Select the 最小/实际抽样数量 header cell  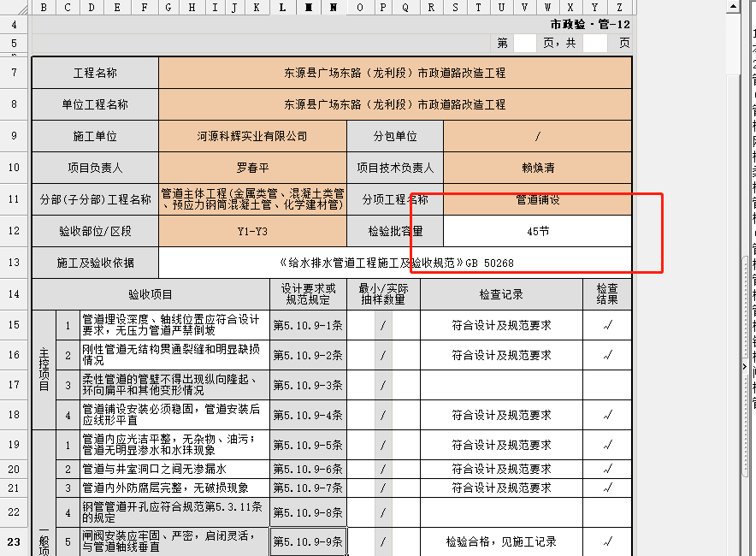tap(383, 294)
